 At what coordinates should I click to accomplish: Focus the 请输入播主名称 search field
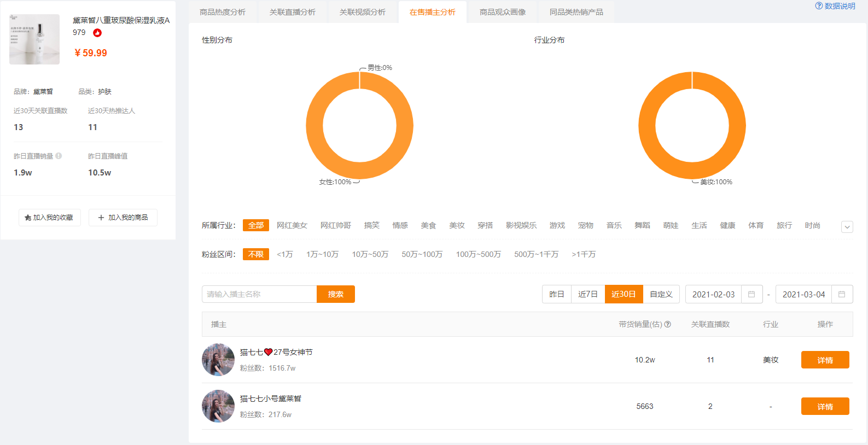259,294
